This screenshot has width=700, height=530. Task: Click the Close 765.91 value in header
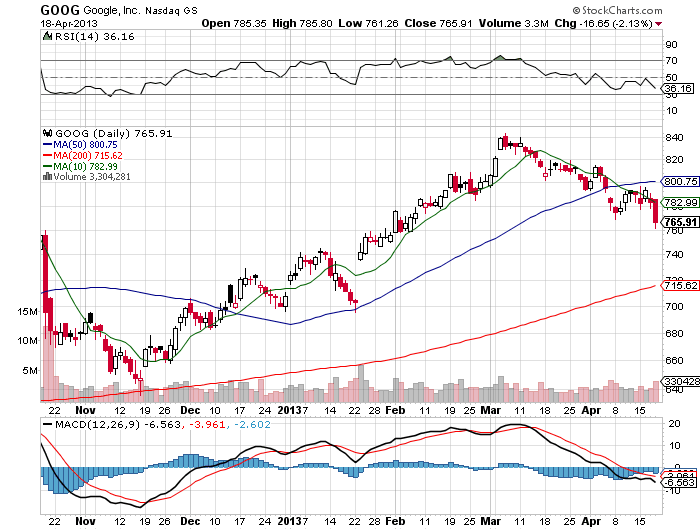[x=438, y=24]
